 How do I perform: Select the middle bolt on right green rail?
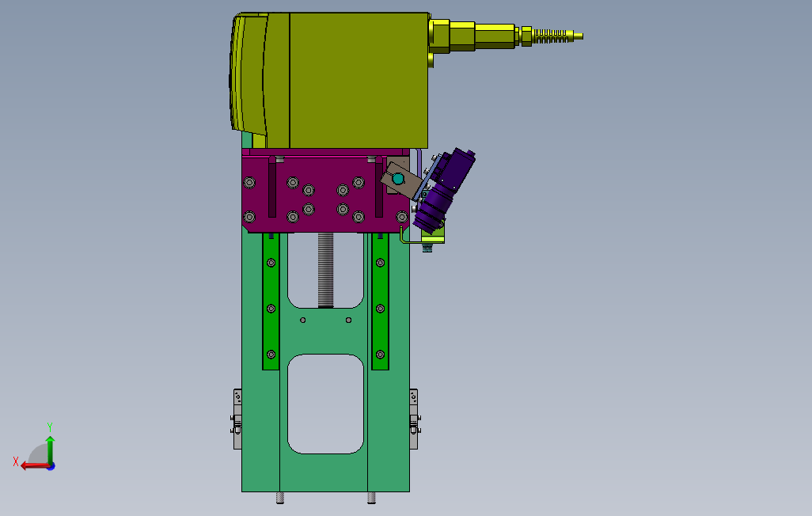click(x=380, y=309)
